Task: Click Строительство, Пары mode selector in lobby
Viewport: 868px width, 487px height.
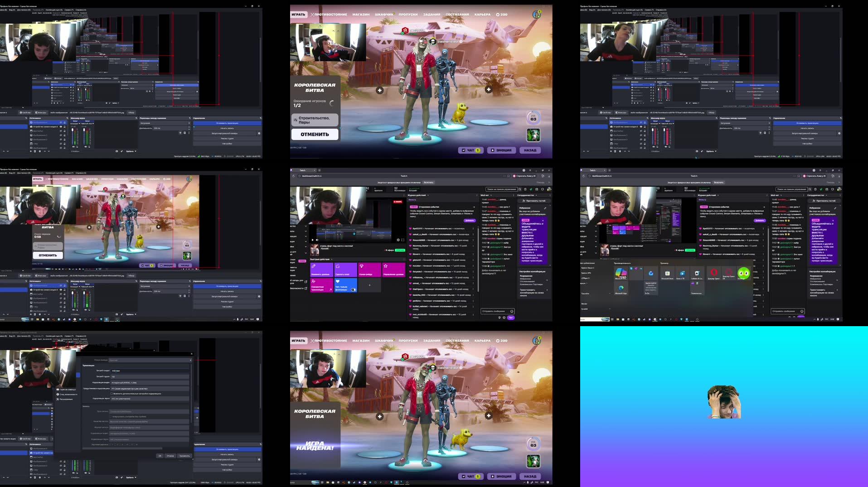Action: pos(315,120)
